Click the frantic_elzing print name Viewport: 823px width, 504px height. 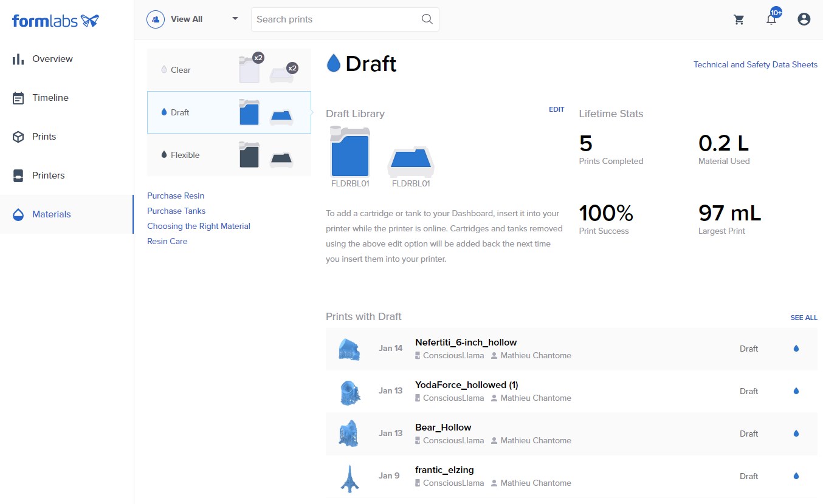click(x=444, y=469)
